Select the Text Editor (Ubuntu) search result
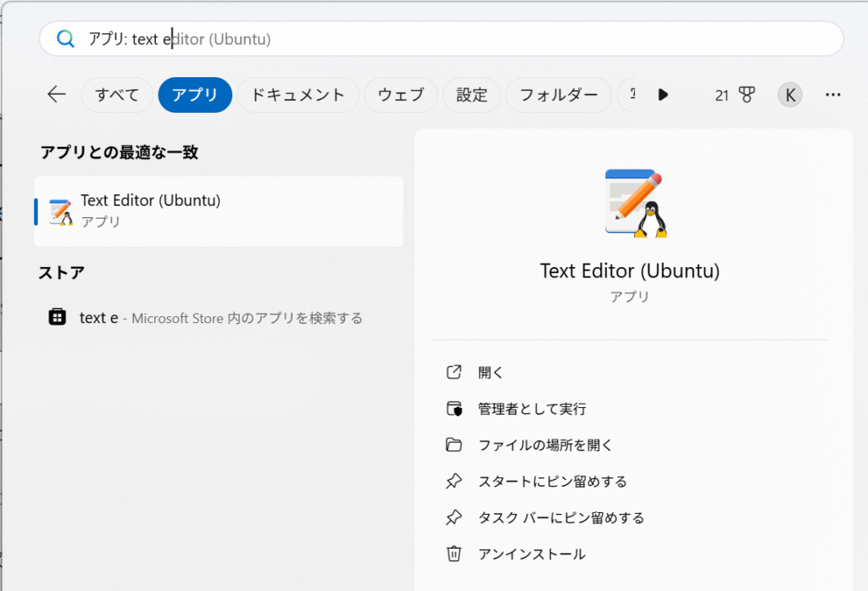The width and height of the screenshot is (868, 591). pos(218,210)
